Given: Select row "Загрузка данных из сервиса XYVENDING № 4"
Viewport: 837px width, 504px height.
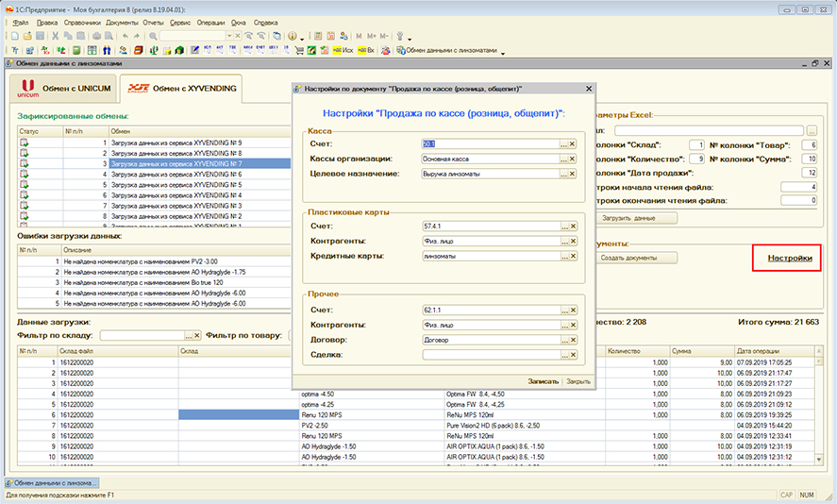Looking at the screenshot, I should click(x=176, y=195).
